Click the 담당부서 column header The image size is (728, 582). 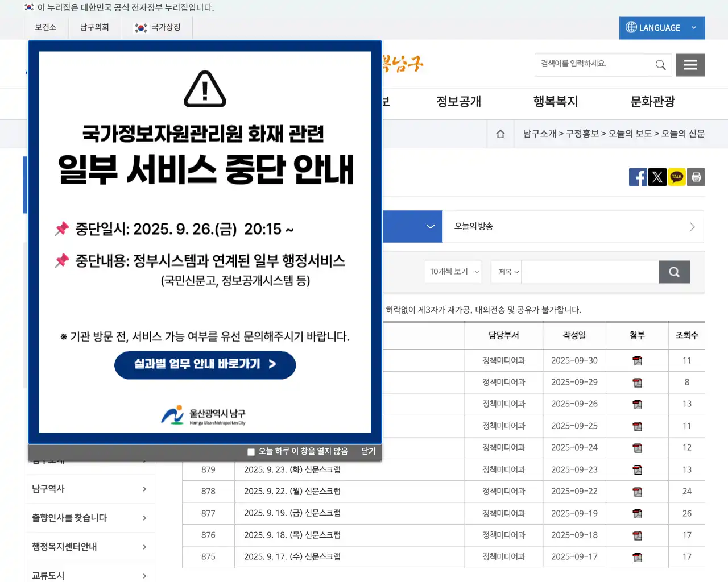pos(504,335)
